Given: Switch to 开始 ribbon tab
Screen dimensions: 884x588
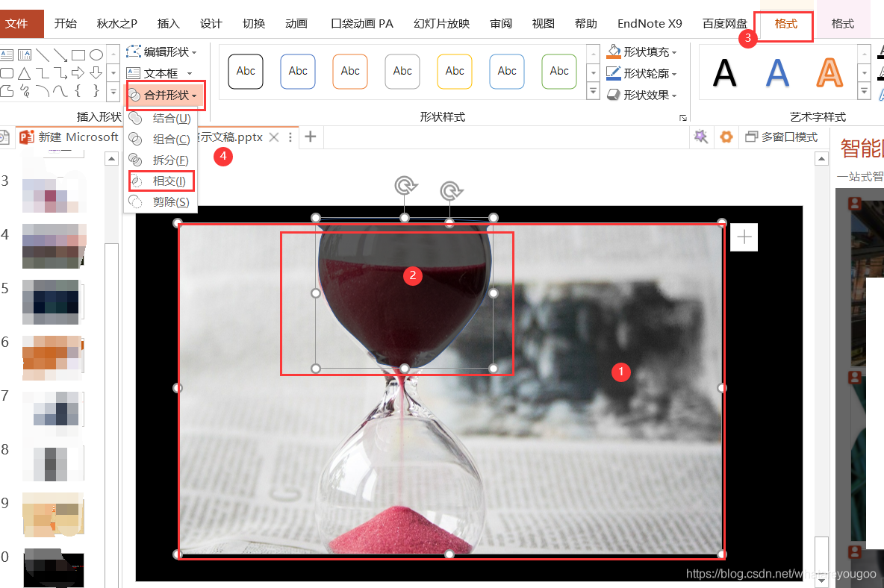Looking at the screenshot, I should pyautogui.click(x=66, y=24).
